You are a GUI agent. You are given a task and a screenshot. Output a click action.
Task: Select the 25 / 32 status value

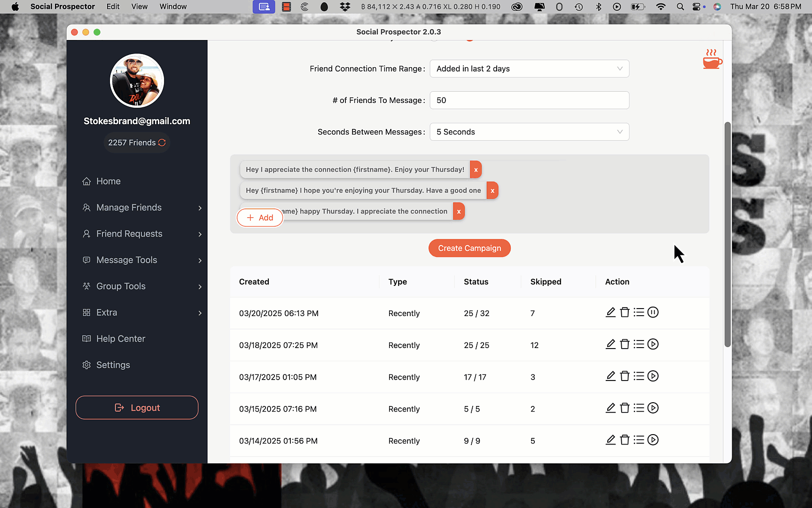(476, 314)
